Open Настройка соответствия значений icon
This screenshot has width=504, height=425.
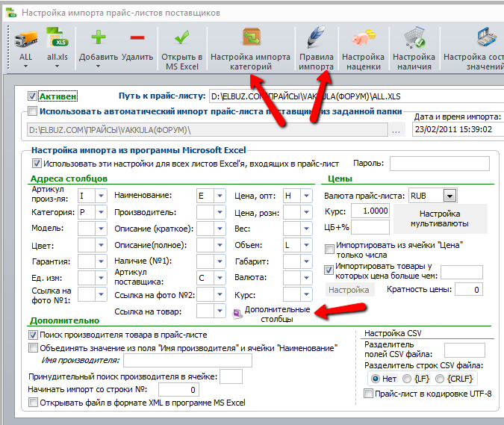pyautogui.click(x=487, y=37)
